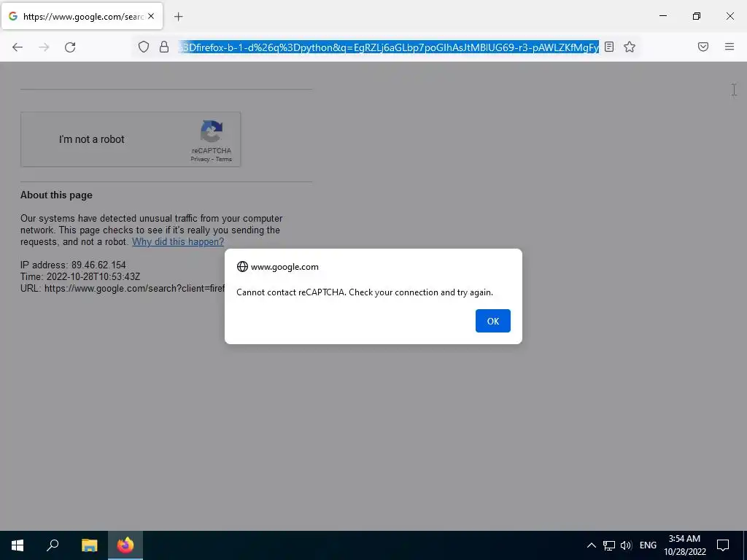747x560 pixels.
Task: Open taskbar search
Action: (x=53, y=545)
